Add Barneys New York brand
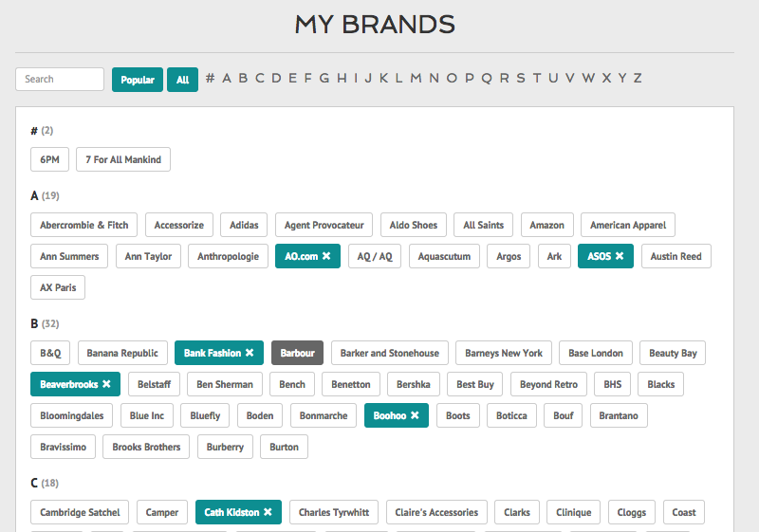The height and width of the screenshot is (532, 759). (504, 353)
